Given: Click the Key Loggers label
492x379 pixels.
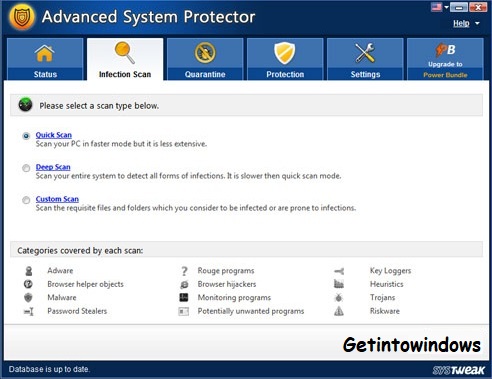Looking at the screenshot, I should pyautogui.click(x=390, y=271).
